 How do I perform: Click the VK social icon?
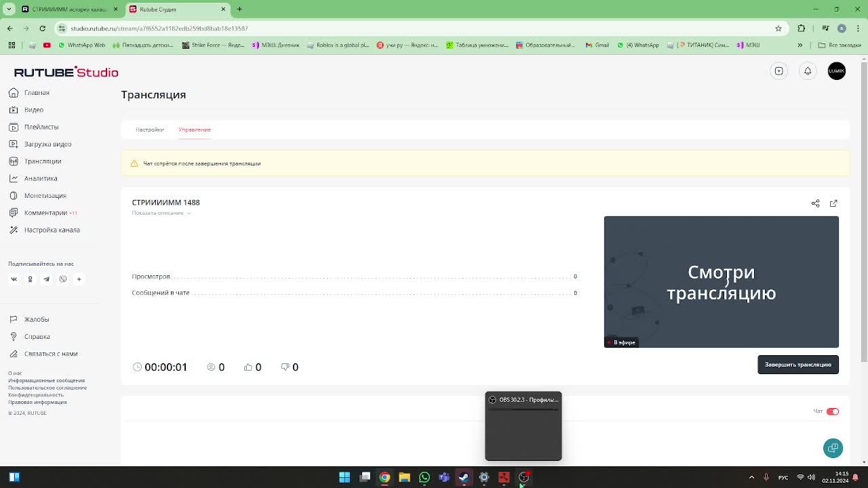(14, 279)
